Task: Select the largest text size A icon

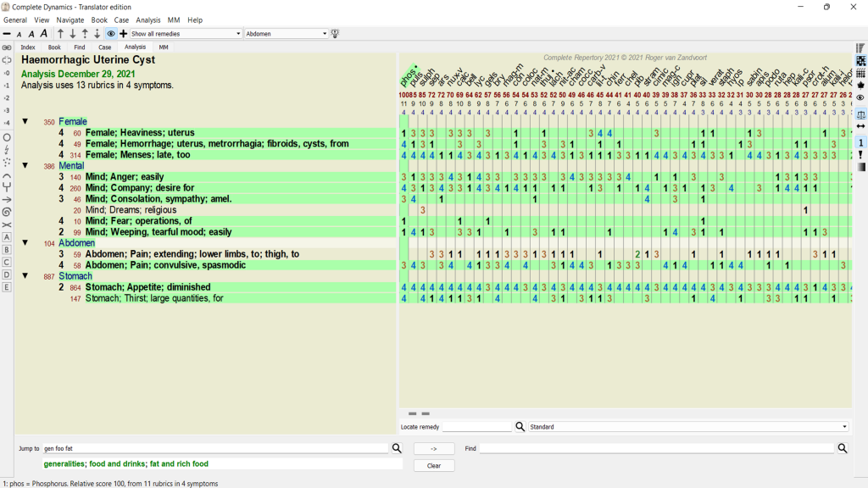Action: click(44, 34)
